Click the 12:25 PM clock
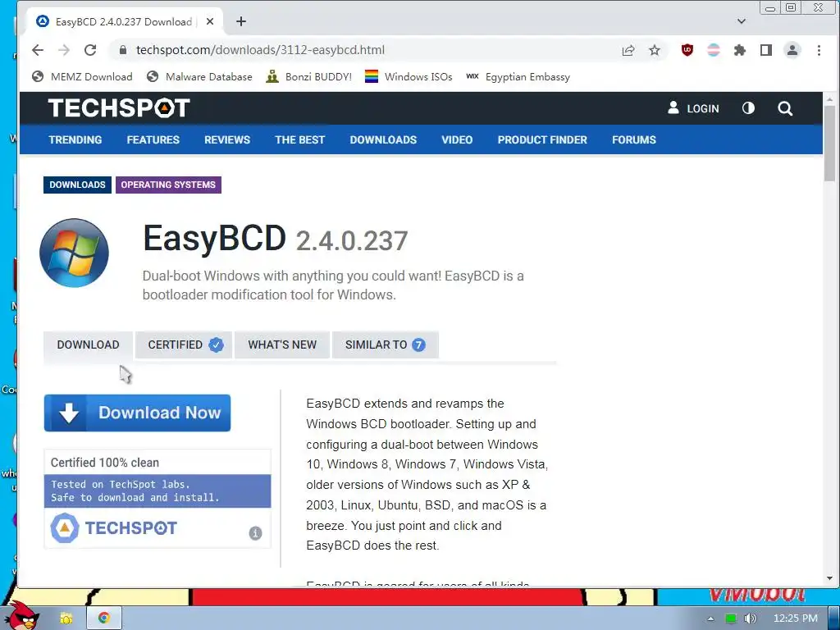Screen dimensions: 840x630 [795, 619]
